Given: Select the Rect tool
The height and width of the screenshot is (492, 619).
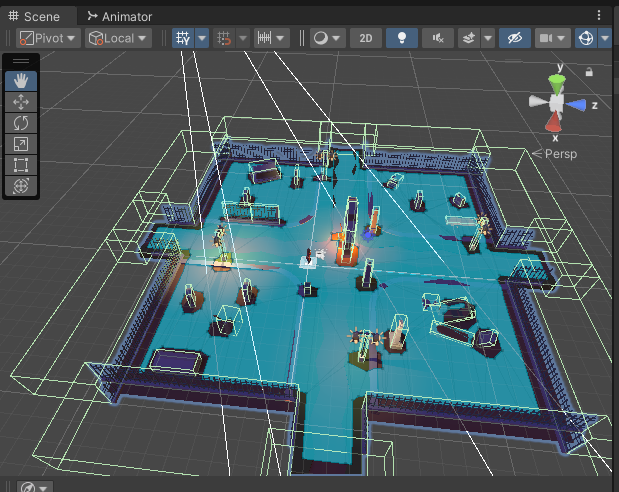Looking at the screenshot, I should pos(21,165).
